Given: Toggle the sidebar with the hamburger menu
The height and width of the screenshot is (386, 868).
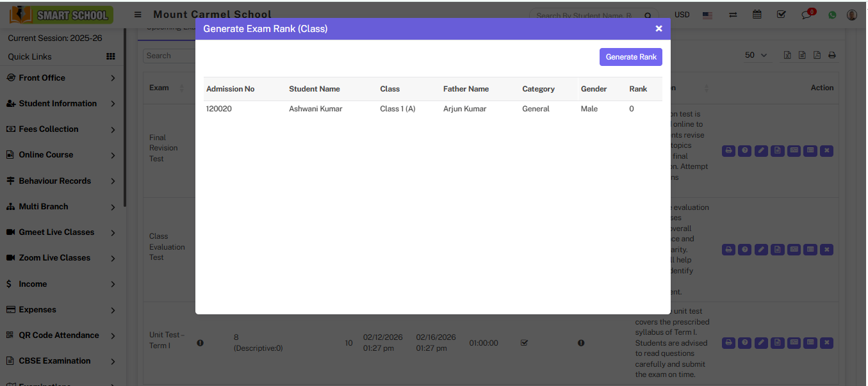Looking at the screenshot, I should [138, 15].
